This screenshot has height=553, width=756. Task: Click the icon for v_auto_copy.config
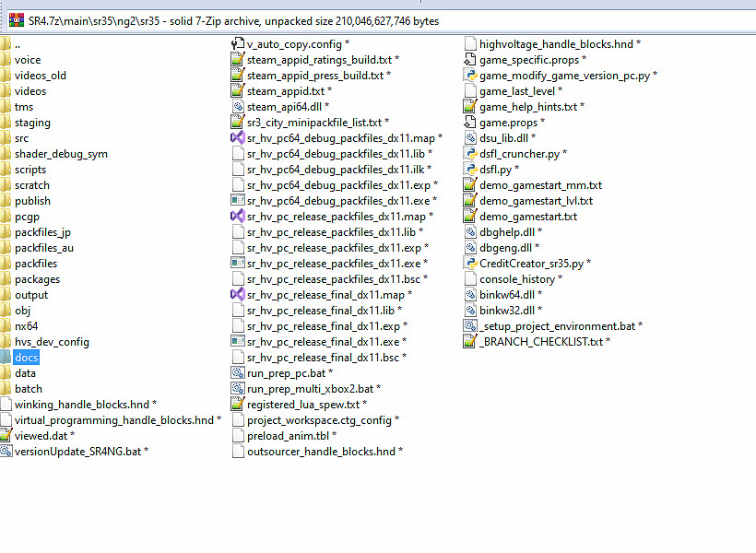pyautogui.click(x=237, y=44)
